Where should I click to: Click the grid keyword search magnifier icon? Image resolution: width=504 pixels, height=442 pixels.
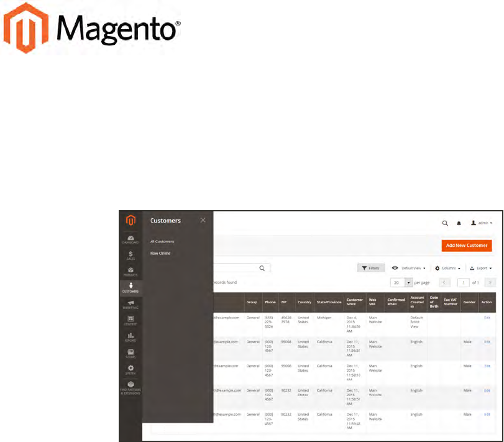tap(262, 268)
